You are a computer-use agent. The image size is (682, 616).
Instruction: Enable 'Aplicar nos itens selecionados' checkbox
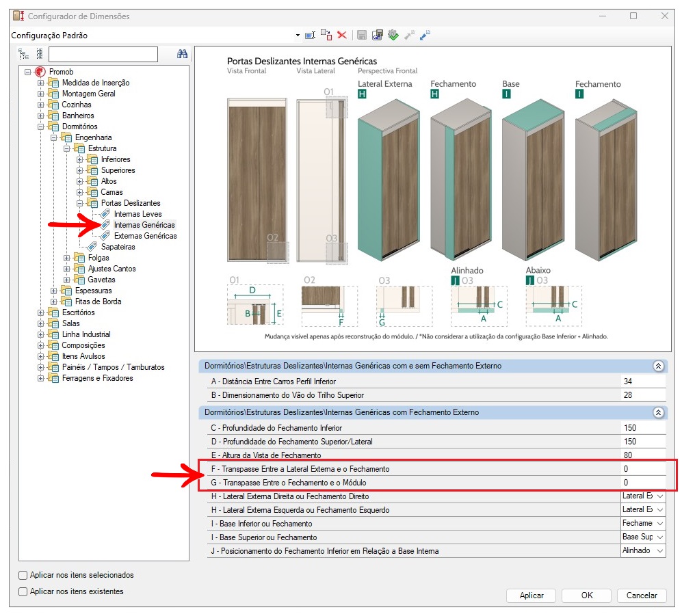coord(23,575)
